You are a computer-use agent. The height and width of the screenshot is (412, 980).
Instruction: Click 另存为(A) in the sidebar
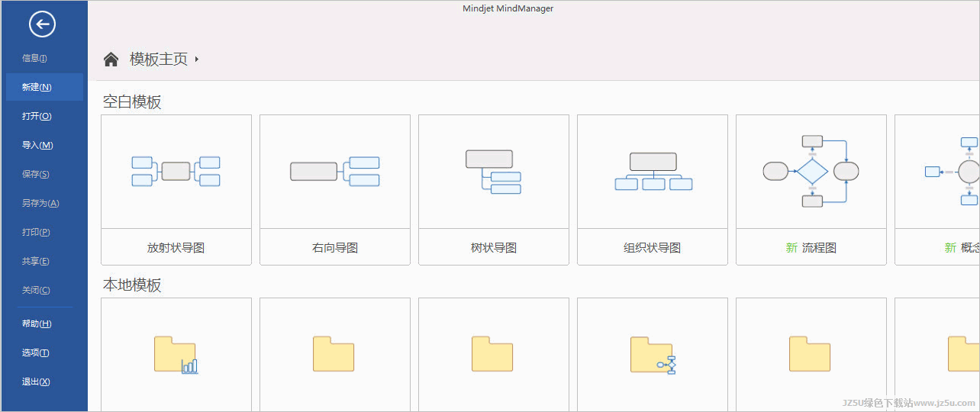point(40,203)
